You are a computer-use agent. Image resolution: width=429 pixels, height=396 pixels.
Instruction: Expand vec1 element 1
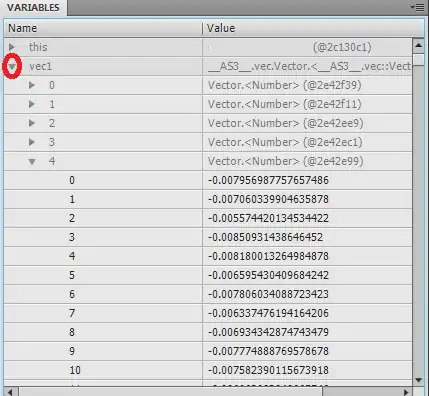click(x=32, y=104)
